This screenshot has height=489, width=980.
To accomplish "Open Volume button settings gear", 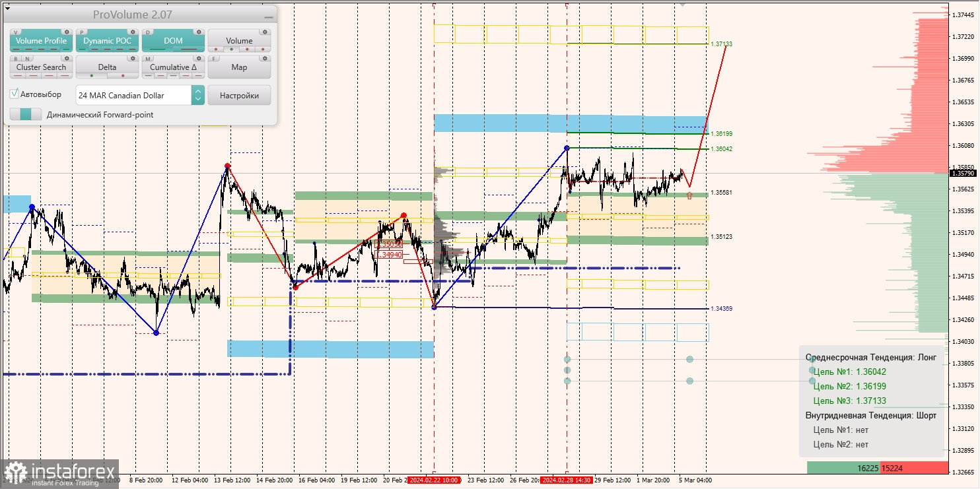I will click(264, 32).
